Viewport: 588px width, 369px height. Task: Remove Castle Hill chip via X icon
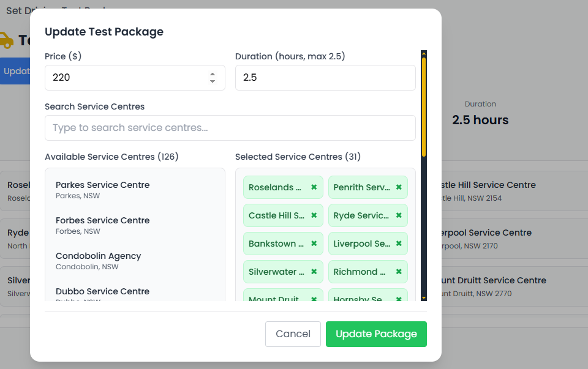click(314, 215)
